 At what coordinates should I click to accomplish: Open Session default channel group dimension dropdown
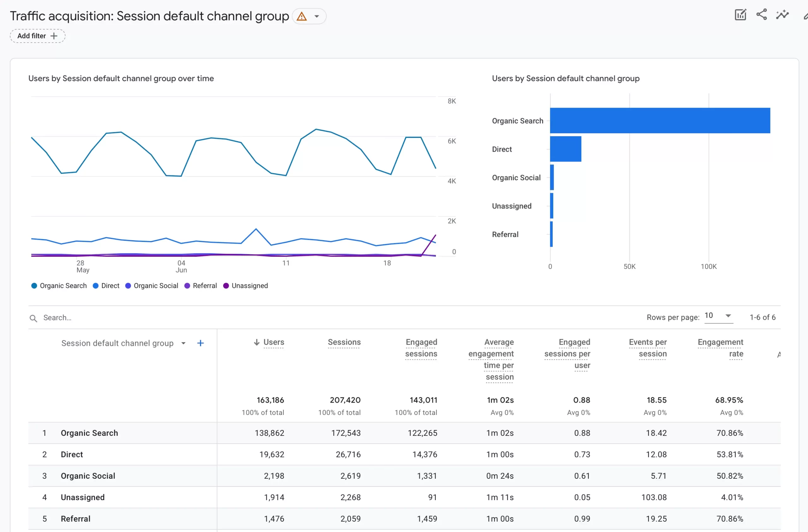click(x=183, y=343)
